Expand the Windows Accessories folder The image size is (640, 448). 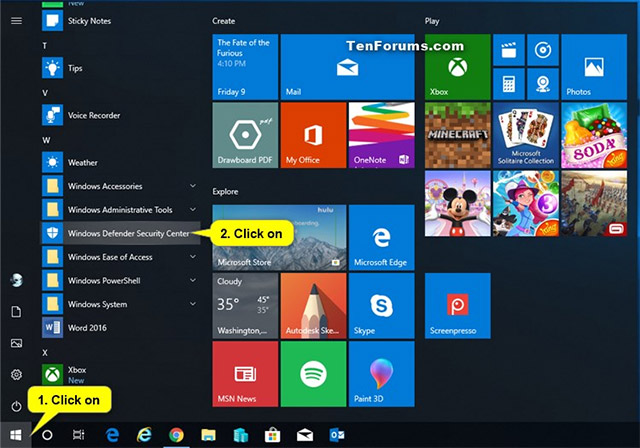(120, 186)
